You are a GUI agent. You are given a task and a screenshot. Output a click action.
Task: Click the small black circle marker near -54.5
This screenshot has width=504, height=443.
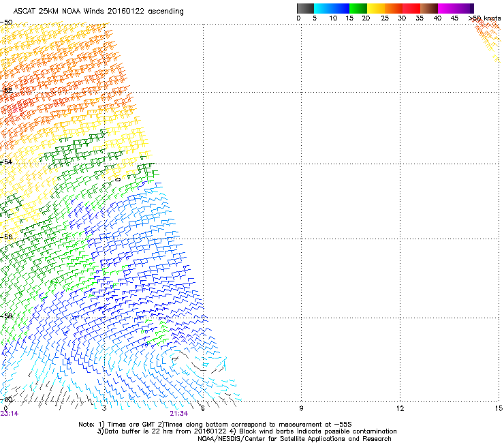[118, 179]
